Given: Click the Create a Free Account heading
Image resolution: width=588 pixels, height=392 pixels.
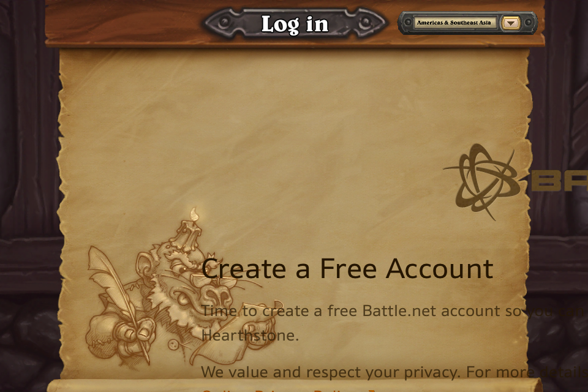Looking at the screenshot, I should pyautogui.click(x=347, y=269).
